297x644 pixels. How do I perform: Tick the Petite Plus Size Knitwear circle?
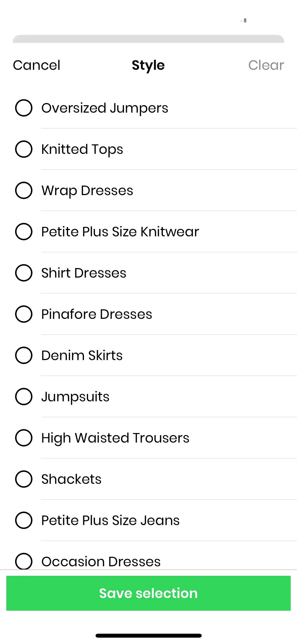(x=24, y=232)
